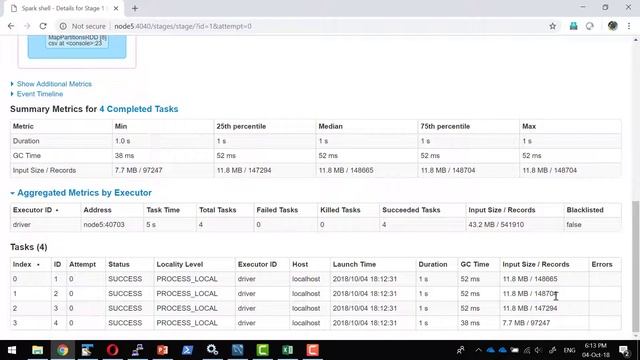Select the Median input value 11.8 MB / 148665

pos(346,170)
